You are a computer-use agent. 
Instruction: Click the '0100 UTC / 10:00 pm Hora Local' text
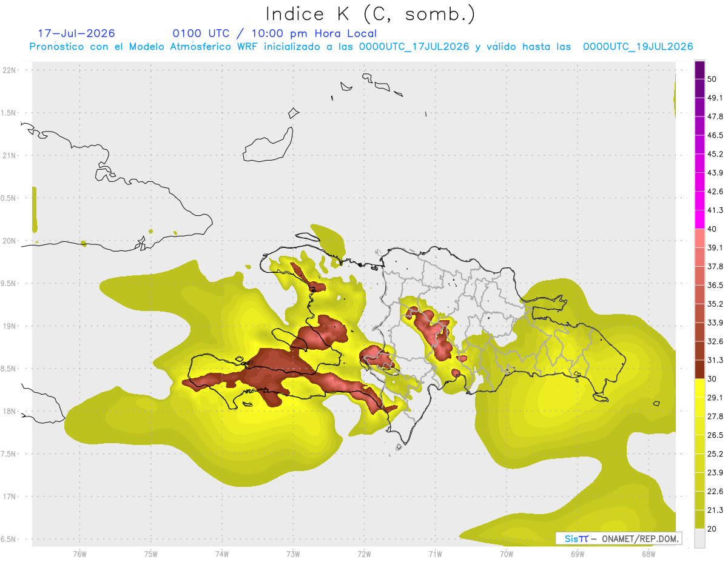274,33
